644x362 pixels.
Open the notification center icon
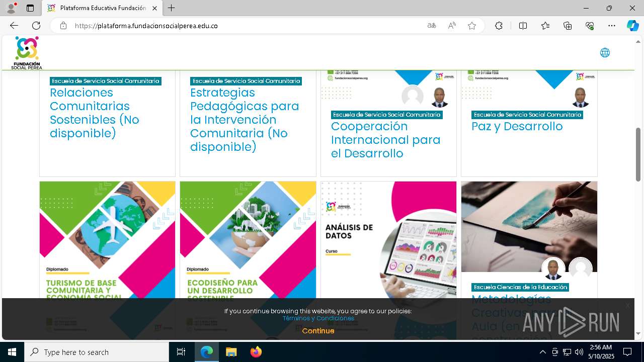pos(628,352)
